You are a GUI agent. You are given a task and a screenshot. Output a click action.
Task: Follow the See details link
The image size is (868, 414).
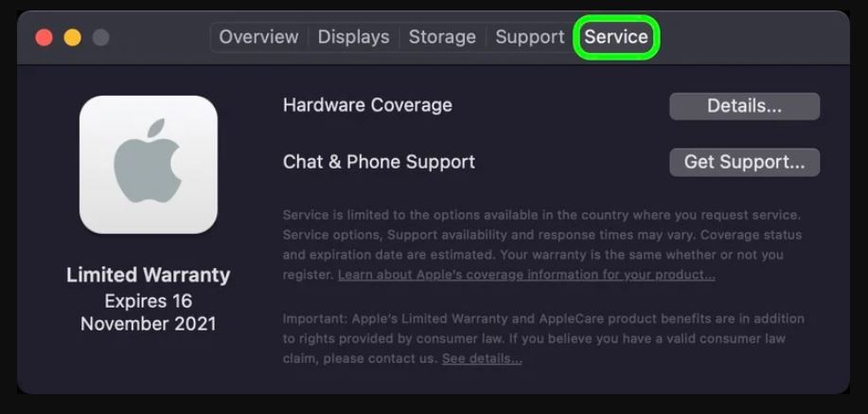click(x=482, y=358)
